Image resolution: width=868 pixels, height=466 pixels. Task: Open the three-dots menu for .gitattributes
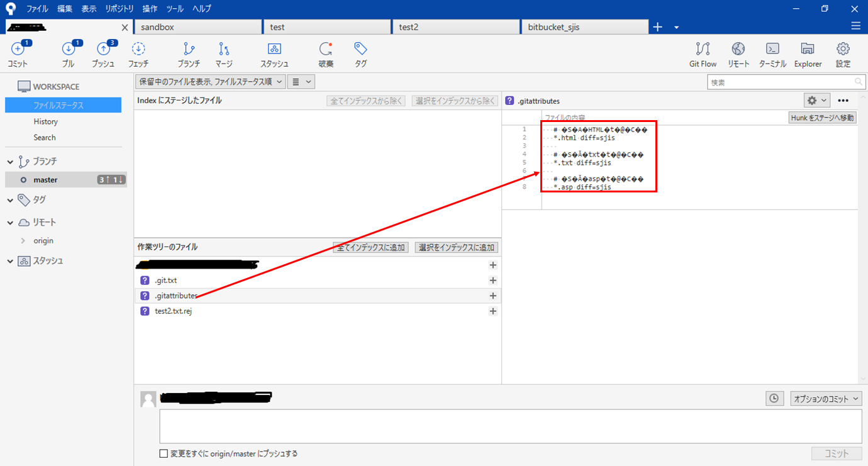point(843,101)
